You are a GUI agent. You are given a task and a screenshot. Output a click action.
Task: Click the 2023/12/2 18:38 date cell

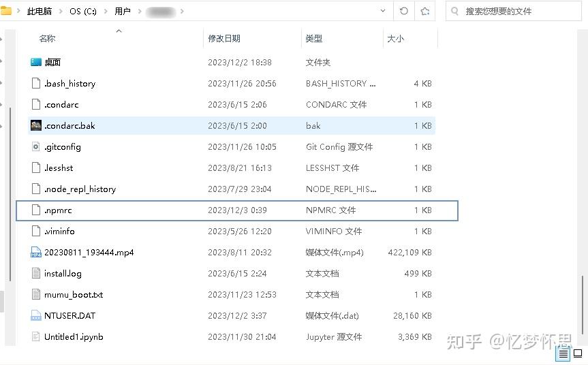(240, 62)
